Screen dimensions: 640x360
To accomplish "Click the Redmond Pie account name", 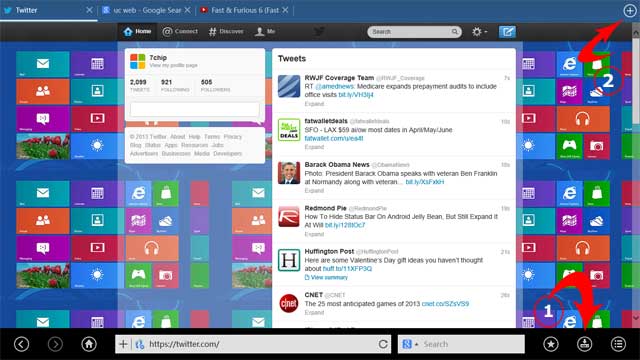I will [325, 208].
